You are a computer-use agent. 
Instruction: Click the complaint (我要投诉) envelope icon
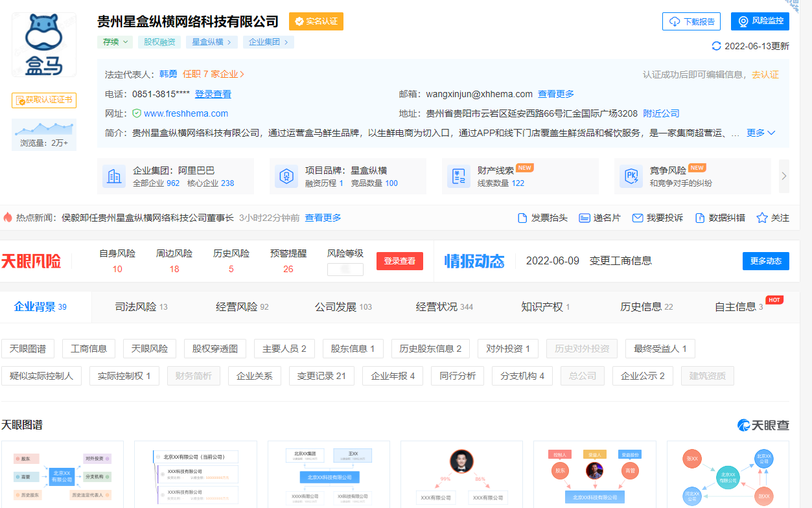click(638, 218)
